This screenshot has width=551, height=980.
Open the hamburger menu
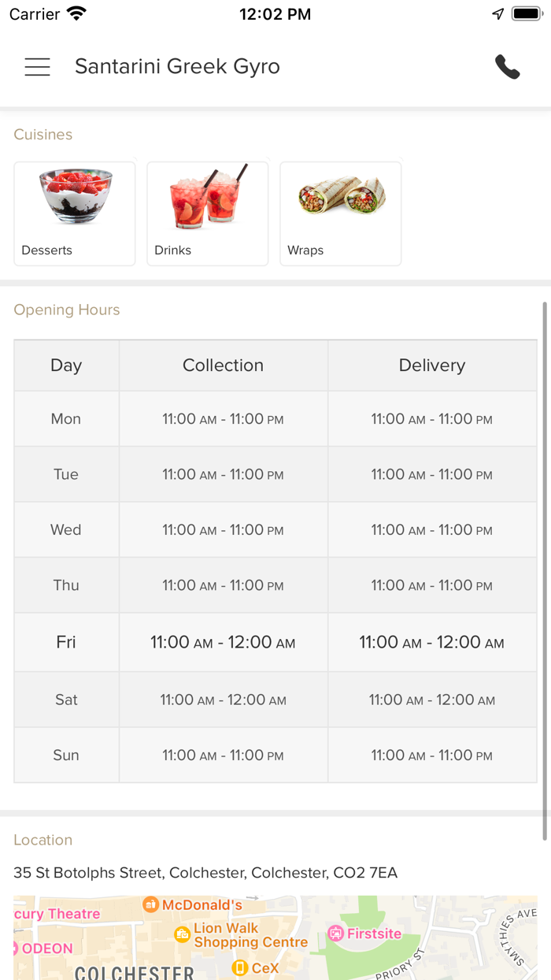(x=37, y=67)
